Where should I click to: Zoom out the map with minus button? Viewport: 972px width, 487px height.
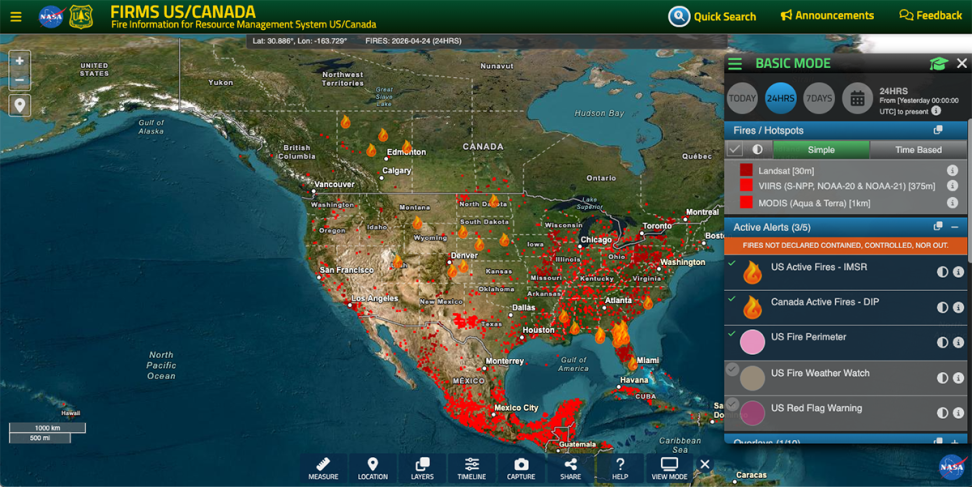click(20, 80)
